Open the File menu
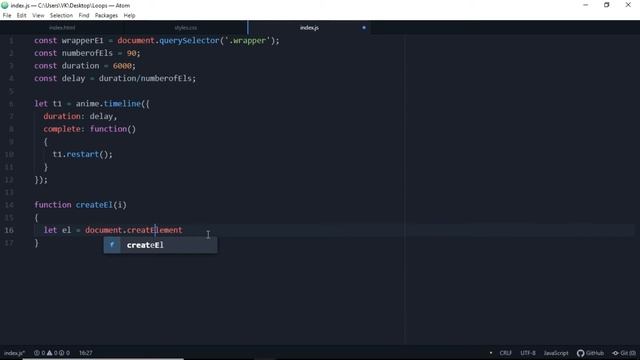The width and height of the screenshot is (640, 360). click(x=7, y=16)
